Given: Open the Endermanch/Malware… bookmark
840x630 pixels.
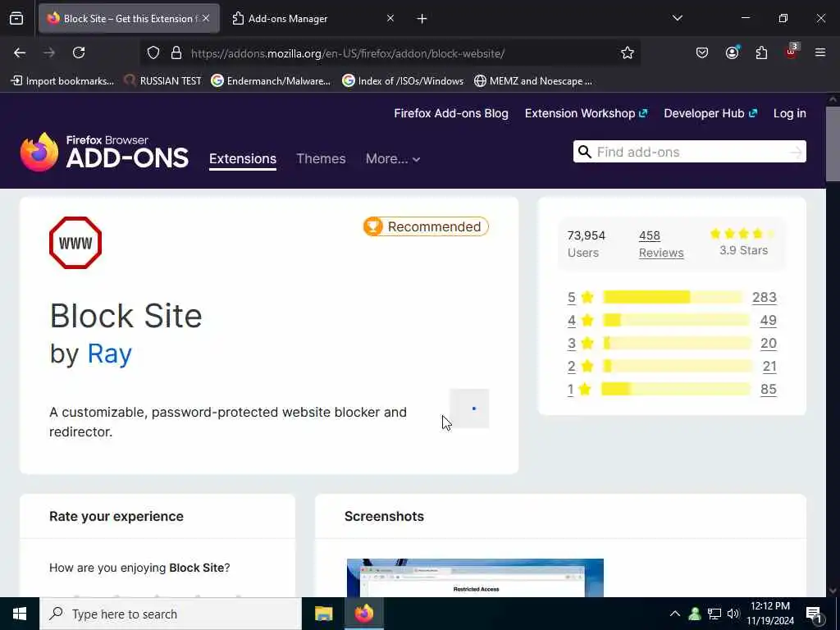Looking at the screenshot, I should pyautogui.click(x=271, y=81).
